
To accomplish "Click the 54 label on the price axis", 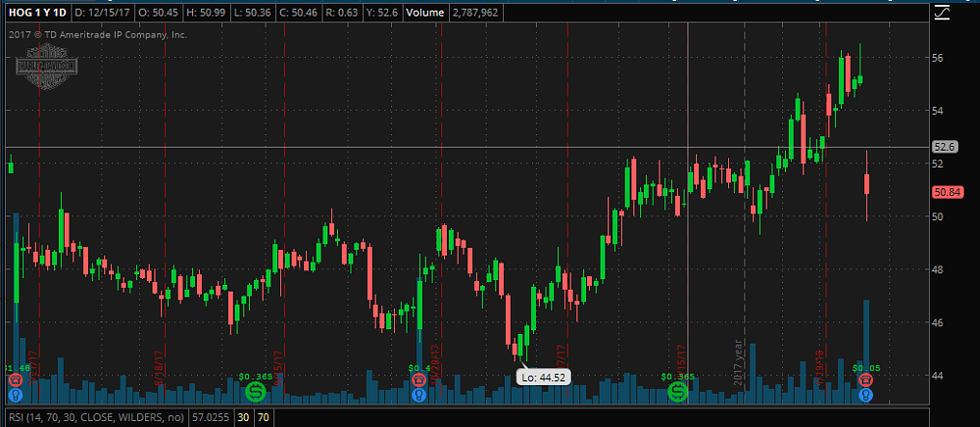I will tap(940, 111).
